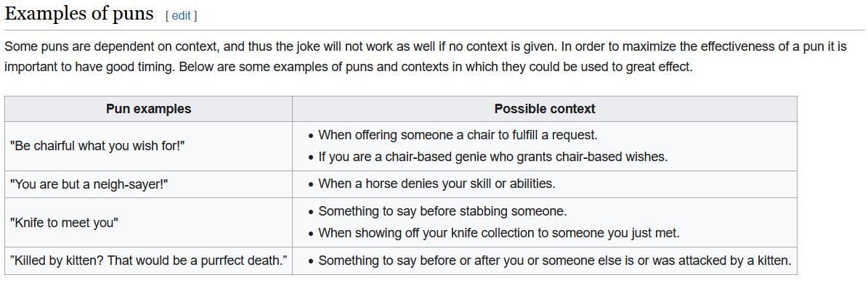868x291 pixels.
Task: Click the bullet about offering someone a chair
Action: 458,135
